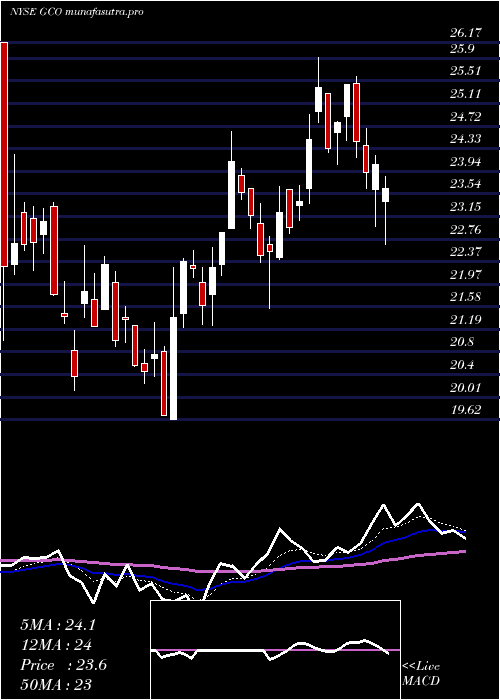Viewport: 500px width, 700px height.
Task: Select the 24.72 price axis label
Action: (466, 117)
